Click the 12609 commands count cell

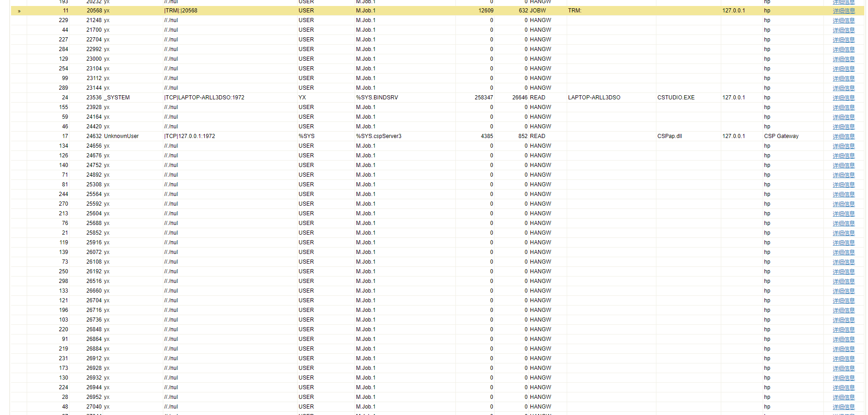486,11
